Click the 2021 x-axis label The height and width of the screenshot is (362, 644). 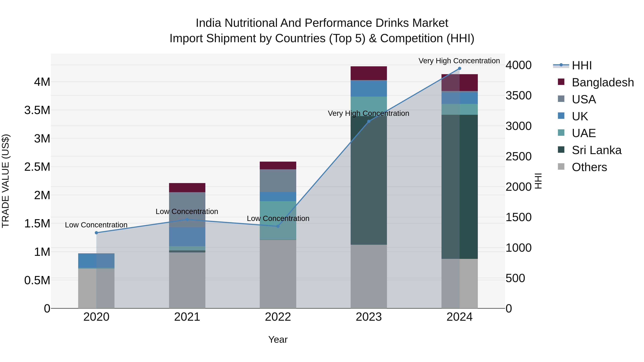[x=187, y=317]
